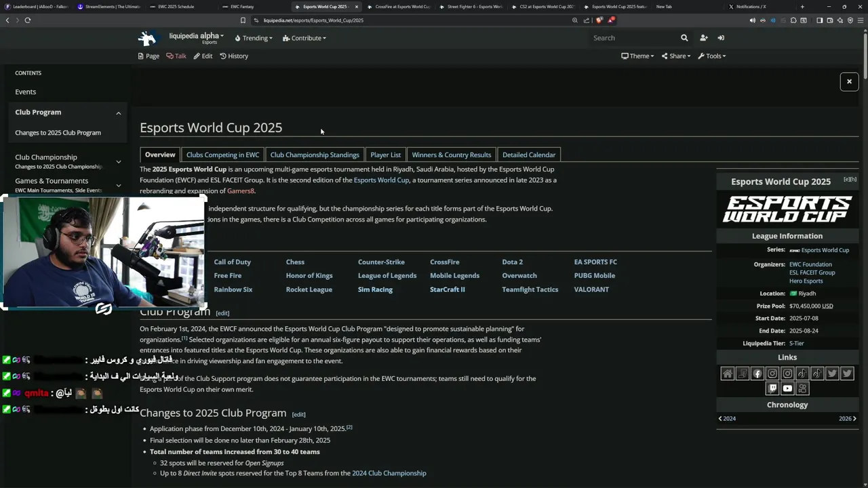Click the Liquipedia horse logo
The image size is (868, 488).
pyautogui.click(x=147, y=38)
